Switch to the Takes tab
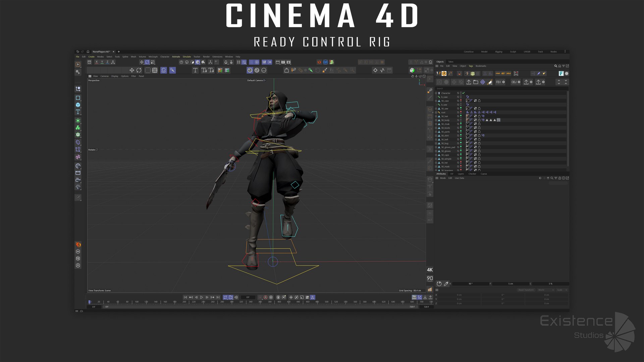The width and height of the screenshot is (644, 362). click(x=451, y=62)
